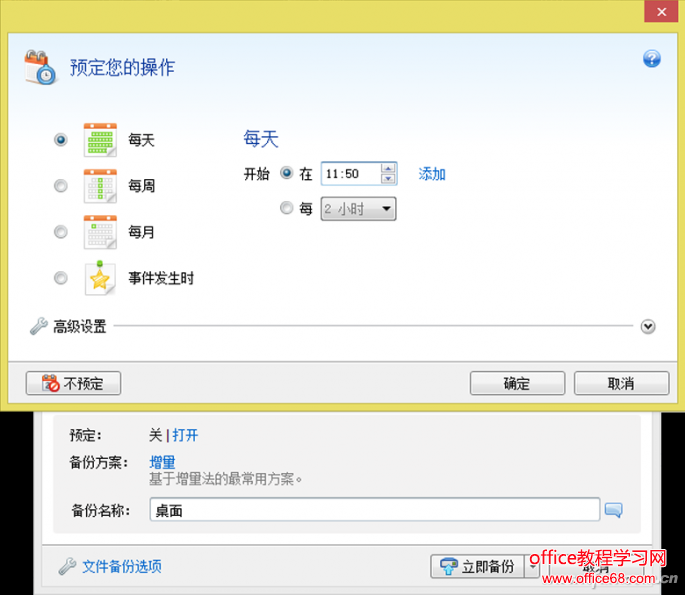Image resolution: width=685 pixels, height=595 pixels.
Task: Click the wrench icon beside 高级设置
Action: (x=39, y=326)
